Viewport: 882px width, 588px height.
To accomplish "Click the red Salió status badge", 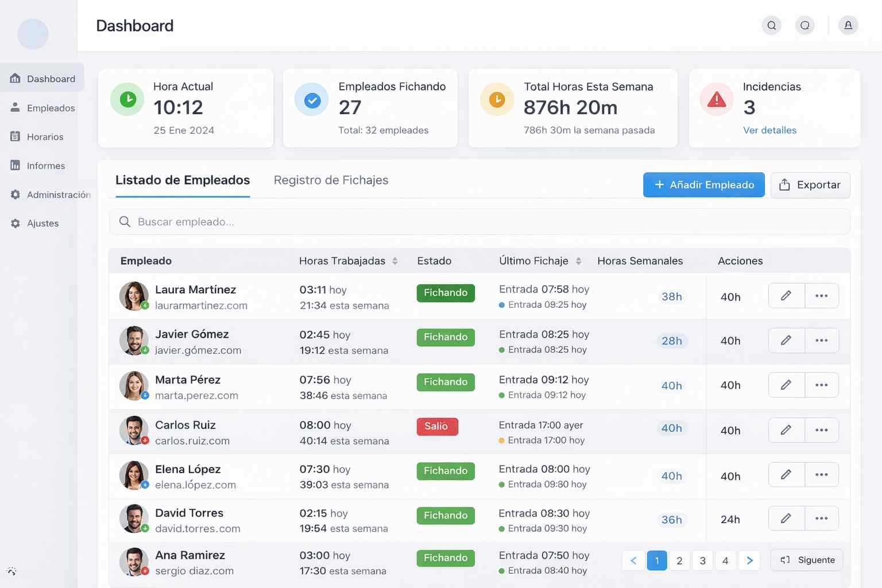I will [437, 426].
